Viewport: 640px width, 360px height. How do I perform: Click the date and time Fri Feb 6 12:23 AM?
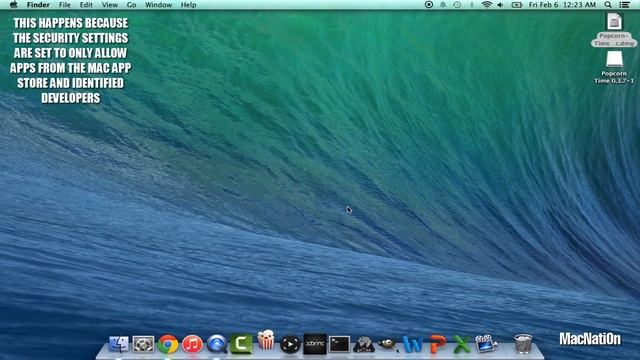point(562,5)
